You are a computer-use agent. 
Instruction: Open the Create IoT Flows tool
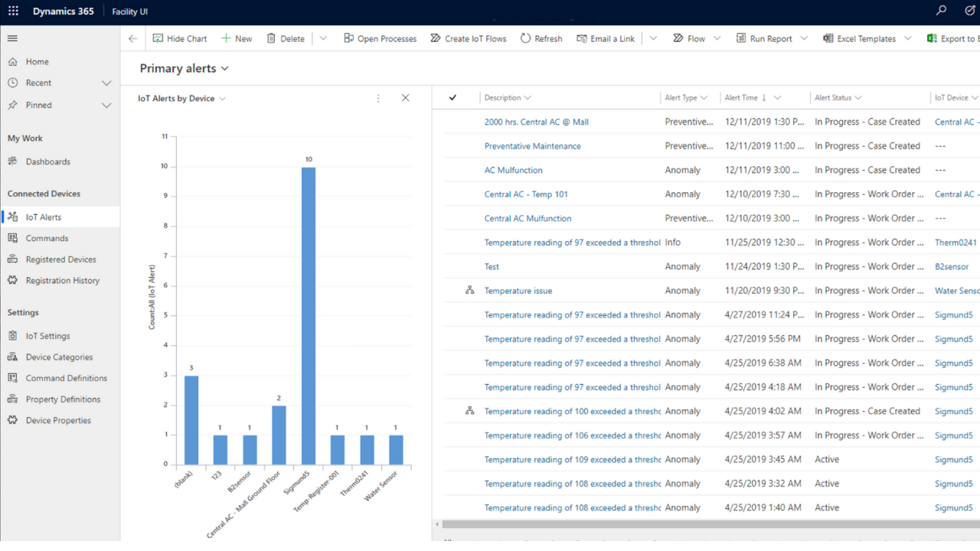[x=468, y=38]
